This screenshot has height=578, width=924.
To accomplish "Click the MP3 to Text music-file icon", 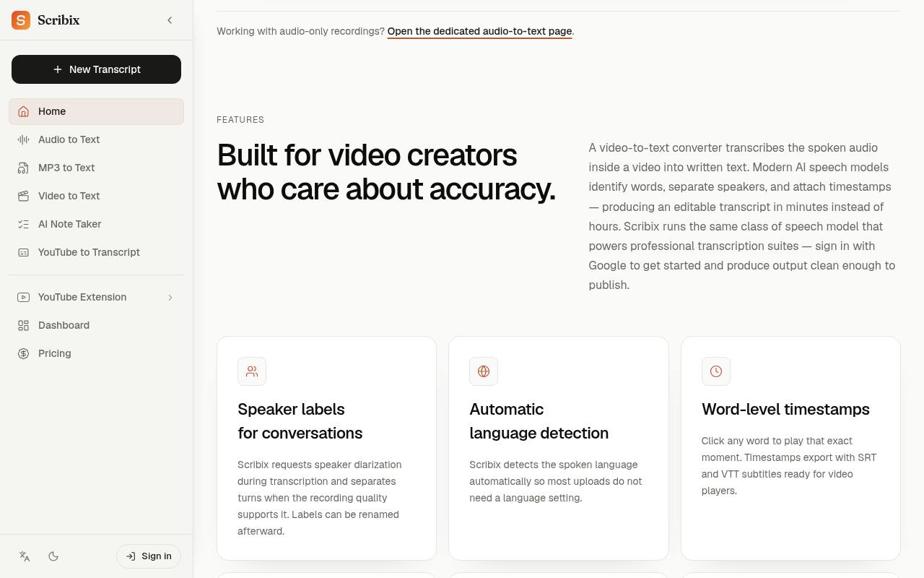I will (x=24, y=168).
